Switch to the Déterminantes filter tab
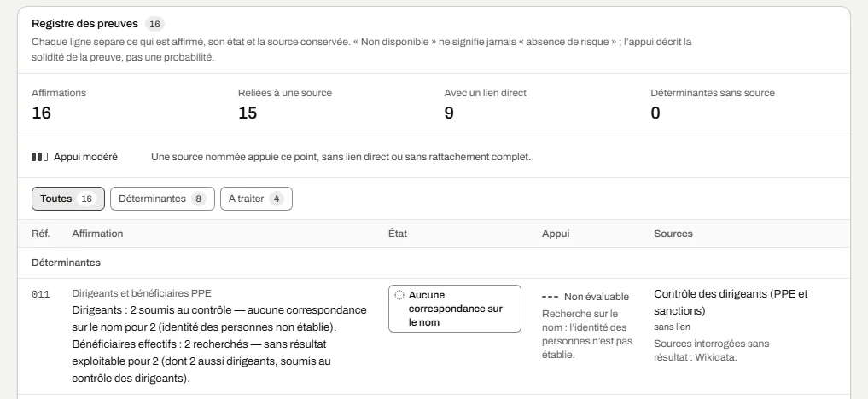The width and height of the screenshot is (868, 399). coord(162,199)
